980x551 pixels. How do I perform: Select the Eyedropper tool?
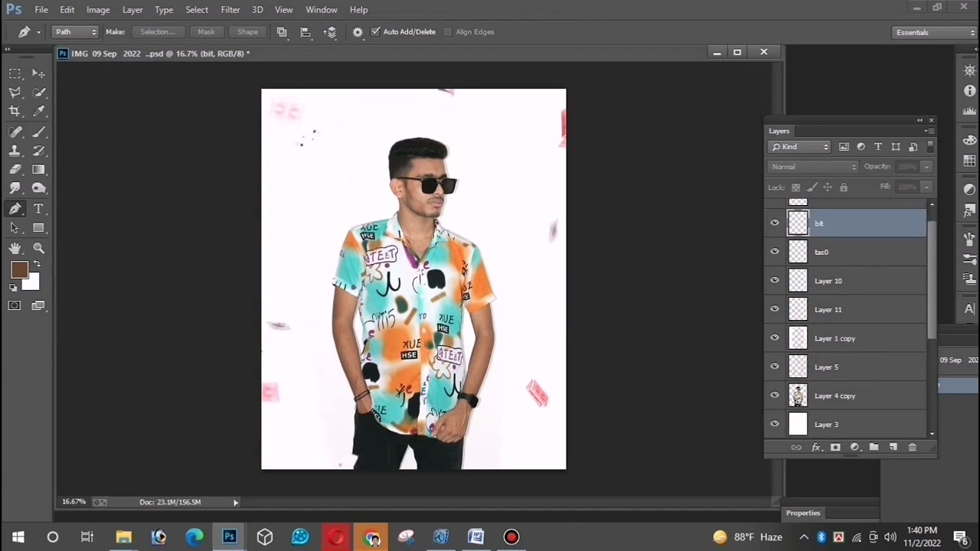pos(38,112)
